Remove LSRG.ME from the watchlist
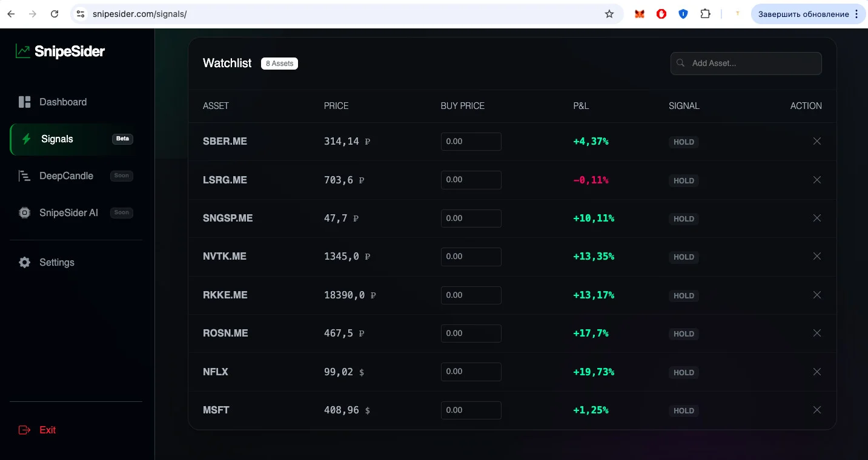This screenshot has width=868, height=460. [817, 180]
